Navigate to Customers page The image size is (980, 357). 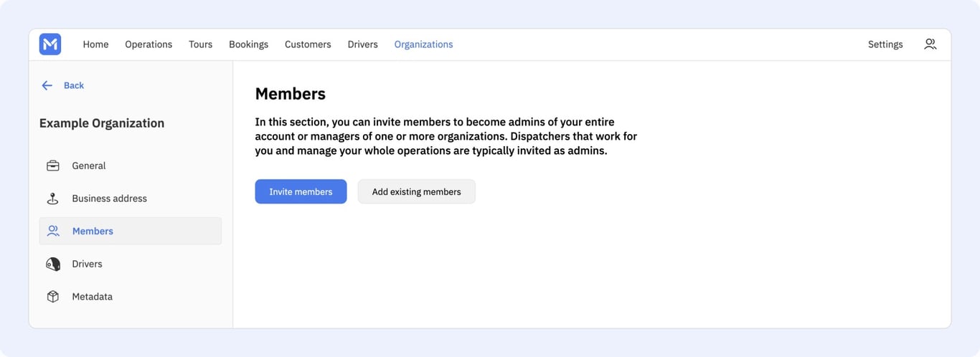(308, 44)
